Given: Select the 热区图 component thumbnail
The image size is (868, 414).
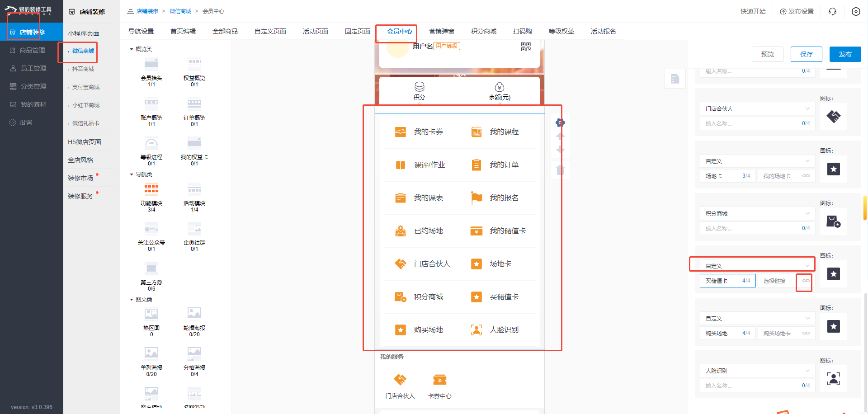Looking at the screenshot, I should pos(151,313).
